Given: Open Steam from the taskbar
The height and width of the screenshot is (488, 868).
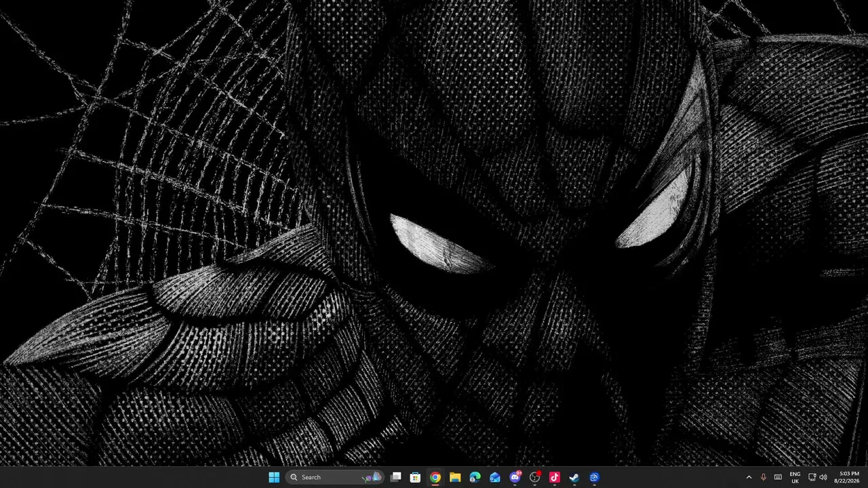Looking at the screenshot, I should tap(574, 477).
